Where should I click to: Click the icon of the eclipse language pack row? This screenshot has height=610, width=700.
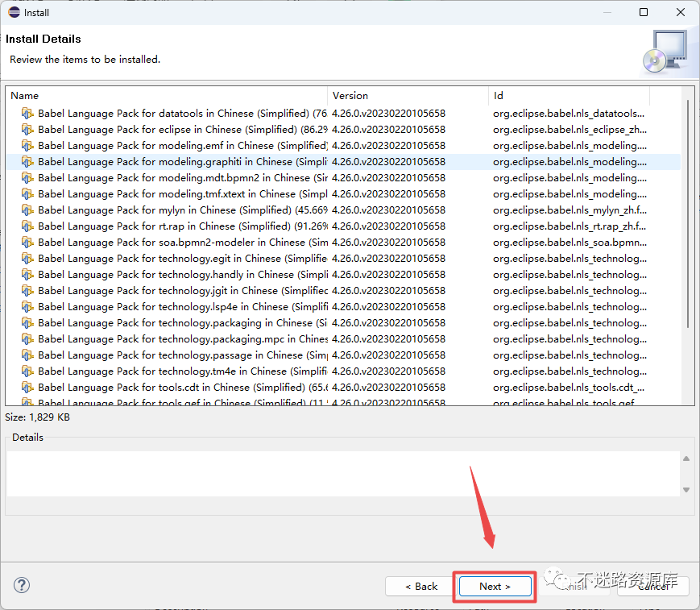27,130
